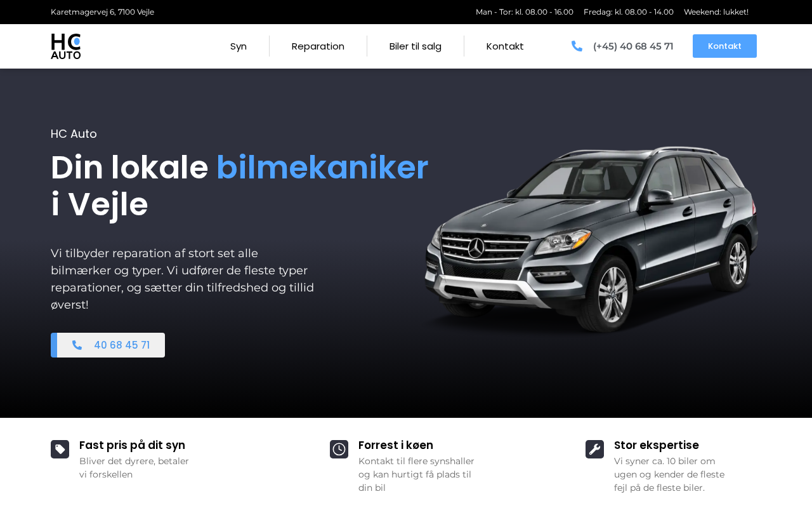The image size is (812, 508).
Task: Open the Syn menu item
Action: (239, 46)
